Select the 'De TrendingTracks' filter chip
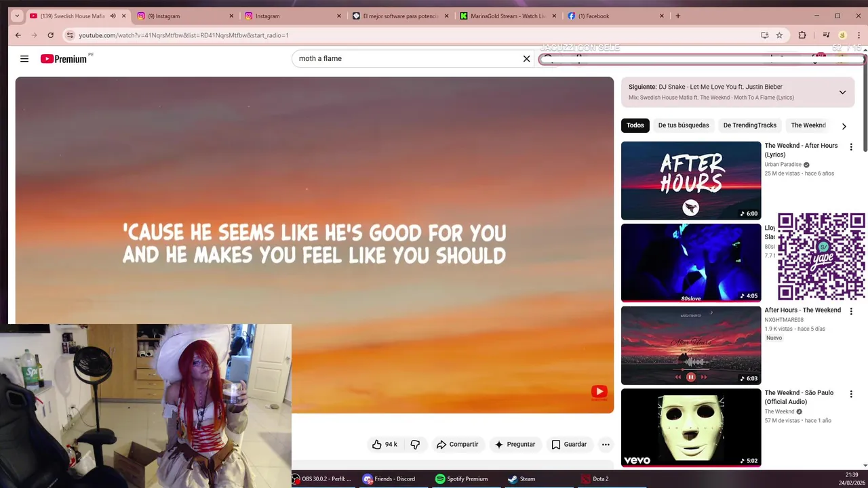 click(x=749, y=125)
